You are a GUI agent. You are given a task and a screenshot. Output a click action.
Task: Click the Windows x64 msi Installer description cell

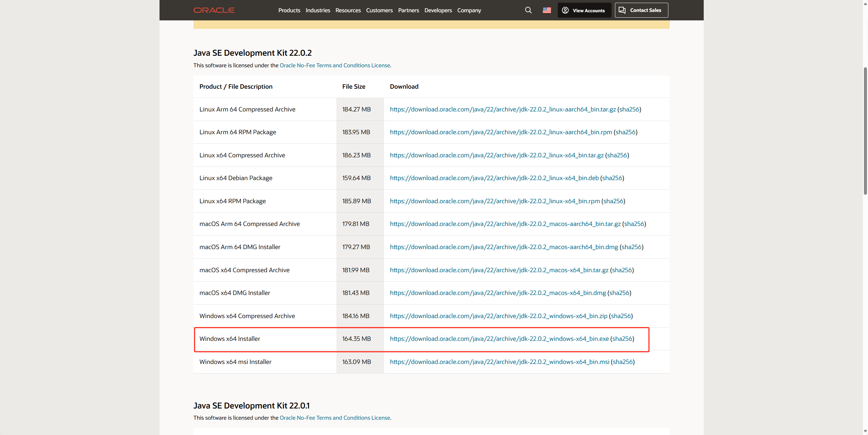click(265, 362)
